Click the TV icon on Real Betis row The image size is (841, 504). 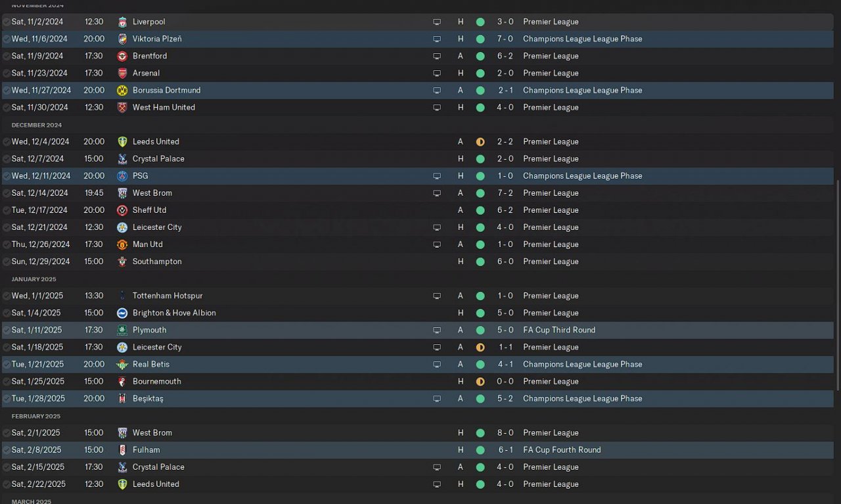pyautogui.click(x=437, y=364)
